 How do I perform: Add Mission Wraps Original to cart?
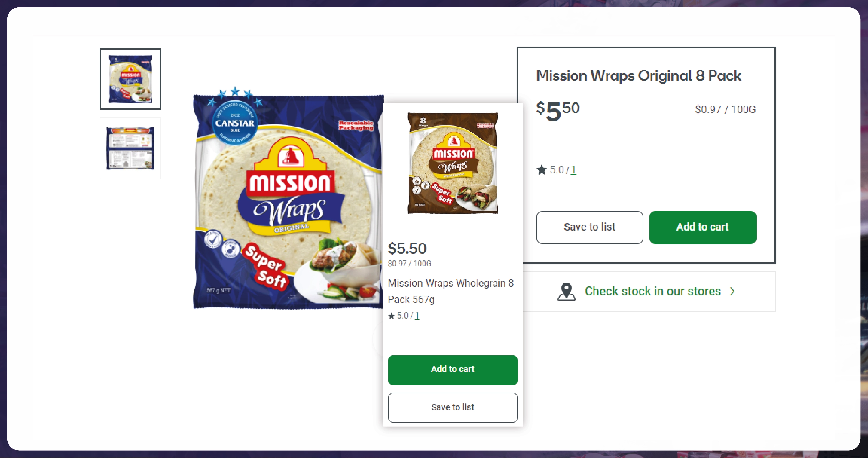pos(702,227)
